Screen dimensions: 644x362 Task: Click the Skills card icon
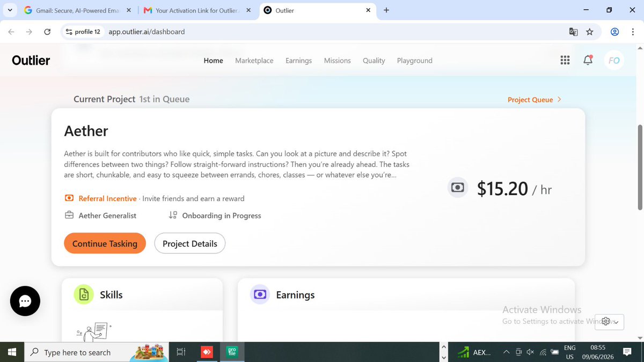click(84, 294)
